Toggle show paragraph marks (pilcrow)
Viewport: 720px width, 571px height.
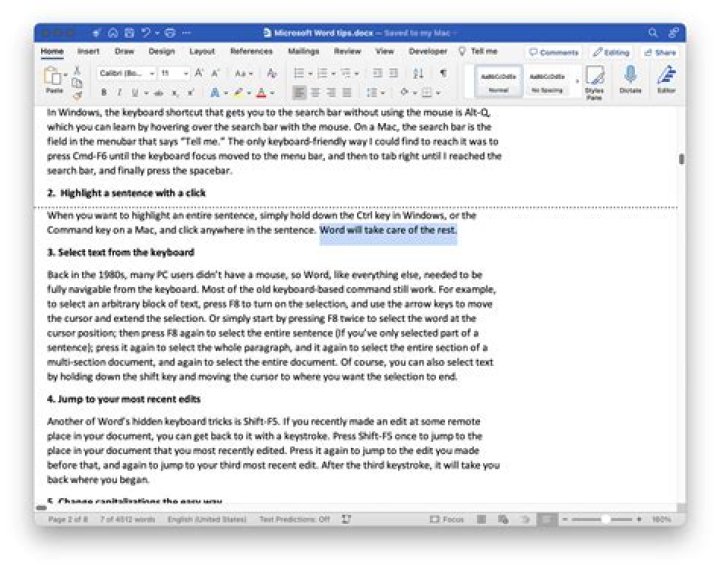tap(443, 73)
